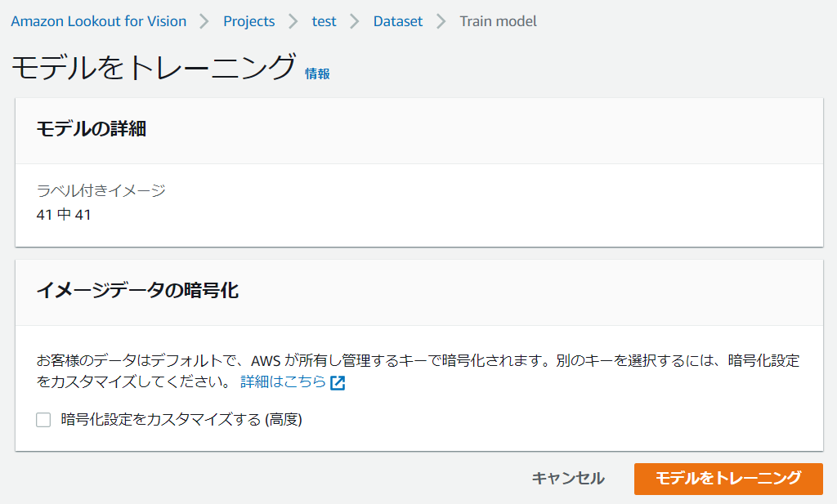
Task: Enable 暗号化設定をカスタマイズする checkbox
Action: click(x=43, y=420)
